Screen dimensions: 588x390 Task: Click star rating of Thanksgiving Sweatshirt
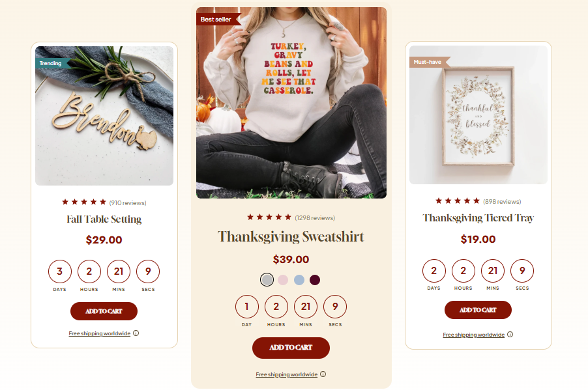pyautogui.click(x=269, y=217)
